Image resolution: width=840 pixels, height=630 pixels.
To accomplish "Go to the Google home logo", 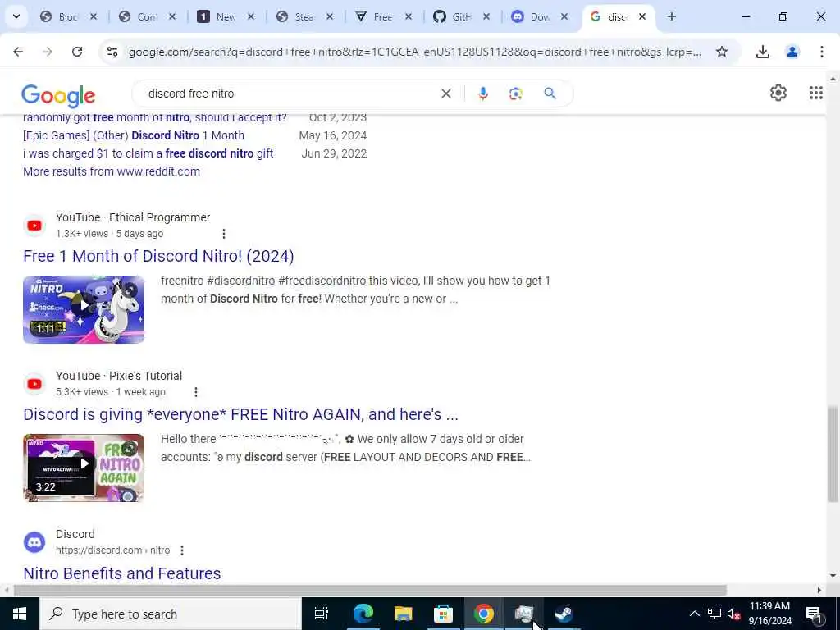I will point(58,95).
